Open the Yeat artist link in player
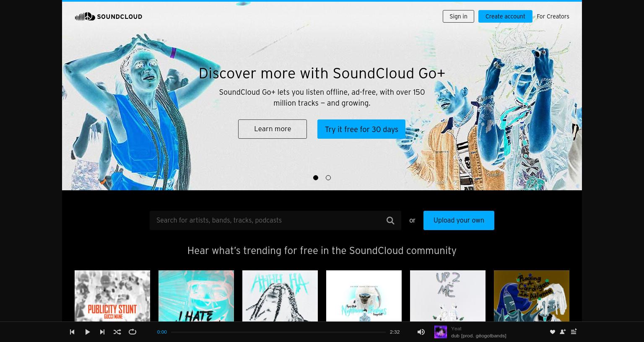This screenshot has height=342, width=644. pyautogui.click(x=456, y=329)
